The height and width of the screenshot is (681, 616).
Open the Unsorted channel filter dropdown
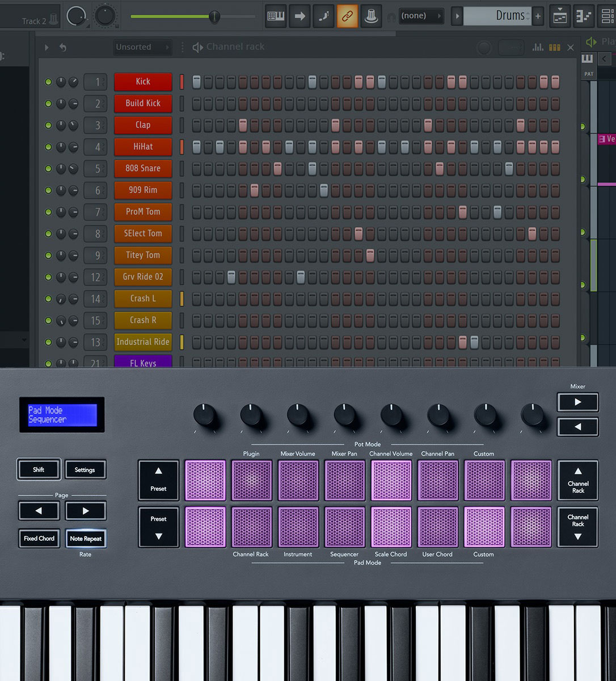pyautogui.click(x=141, y=47)
